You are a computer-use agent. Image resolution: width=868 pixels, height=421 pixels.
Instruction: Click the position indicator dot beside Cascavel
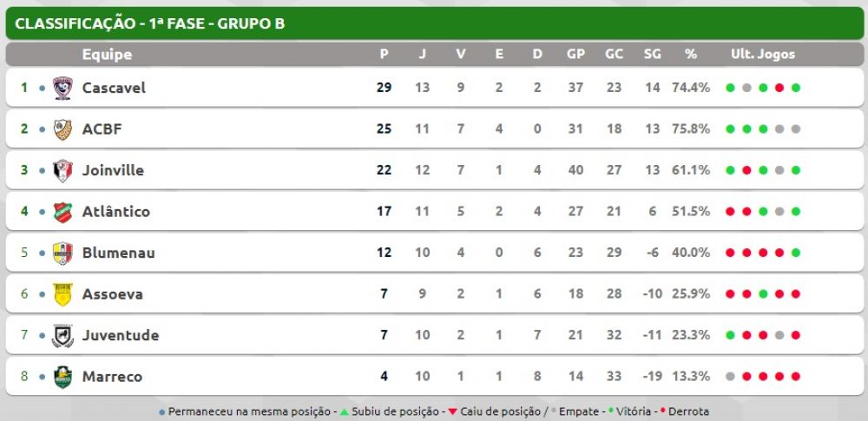[42, 88]
